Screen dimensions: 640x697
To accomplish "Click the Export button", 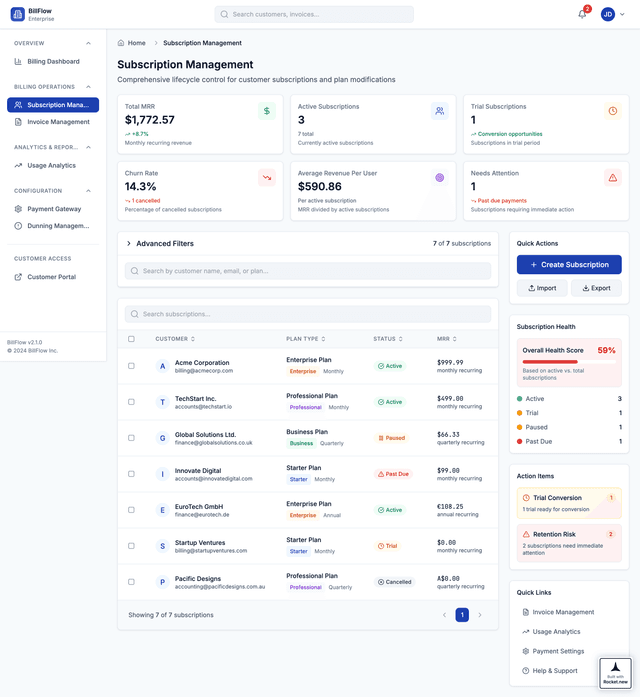I will [x=595, y=288].
